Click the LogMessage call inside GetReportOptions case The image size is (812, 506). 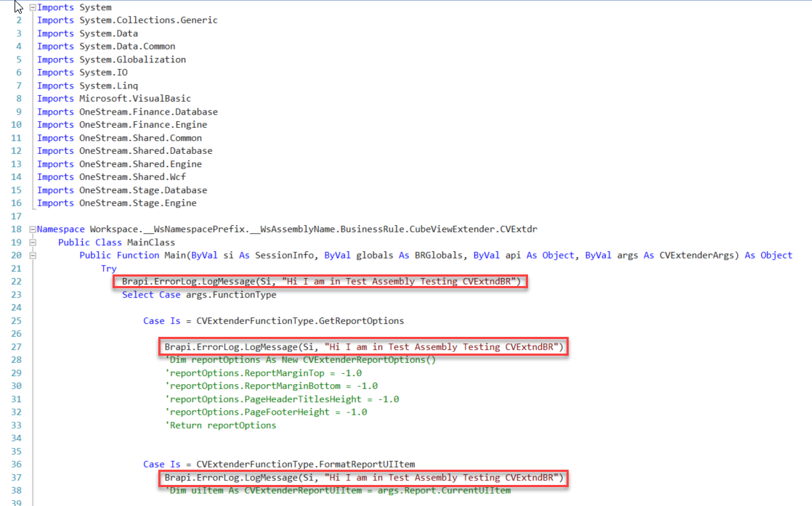[363, 346]
